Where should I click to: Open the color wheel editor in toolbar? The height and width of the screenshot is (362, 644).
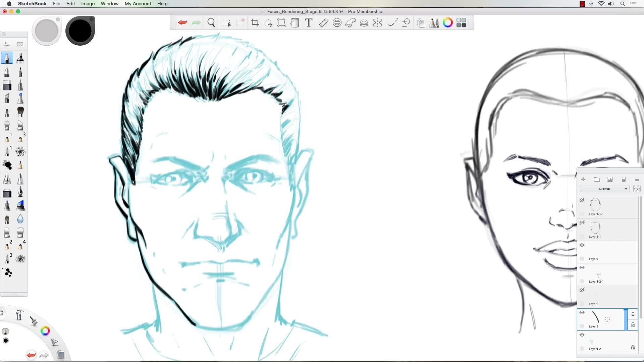[x=447, y=23]
